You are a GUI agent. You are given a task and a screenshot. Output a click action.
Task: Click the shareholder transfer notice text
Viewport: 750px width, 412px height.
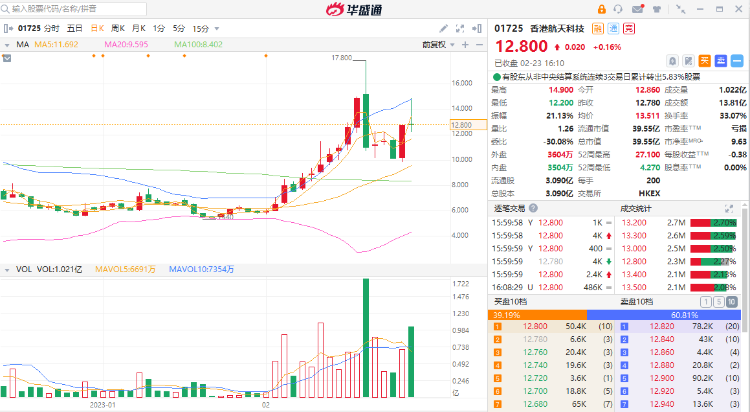tap(601, 77)
